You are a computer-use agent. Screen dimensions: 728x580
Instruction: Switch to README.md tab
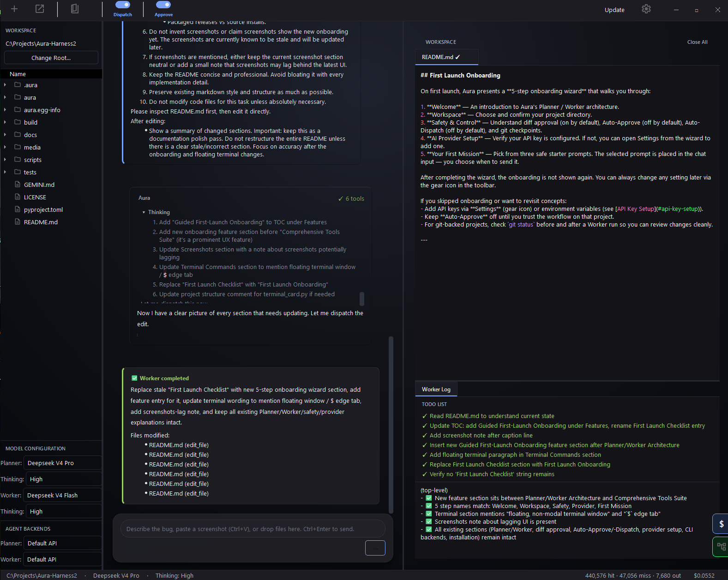click(x=446, y=57)
